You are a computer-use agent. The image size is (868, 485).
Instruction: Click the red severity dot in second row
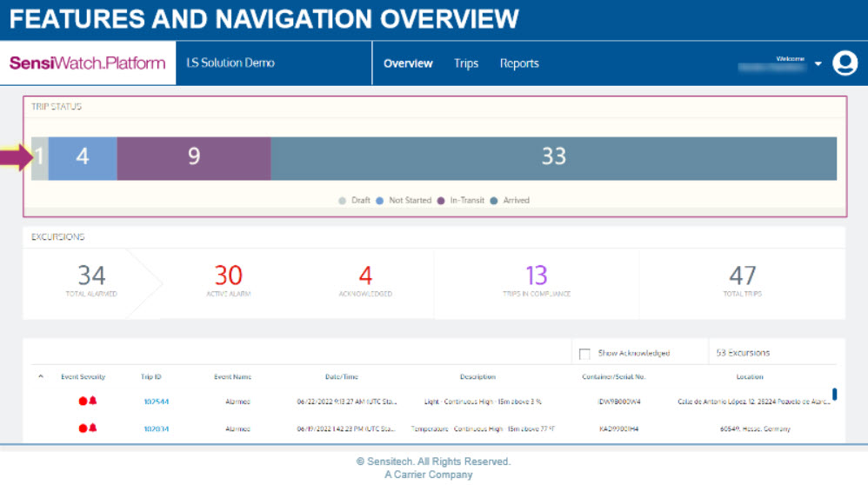coord(83,429)
